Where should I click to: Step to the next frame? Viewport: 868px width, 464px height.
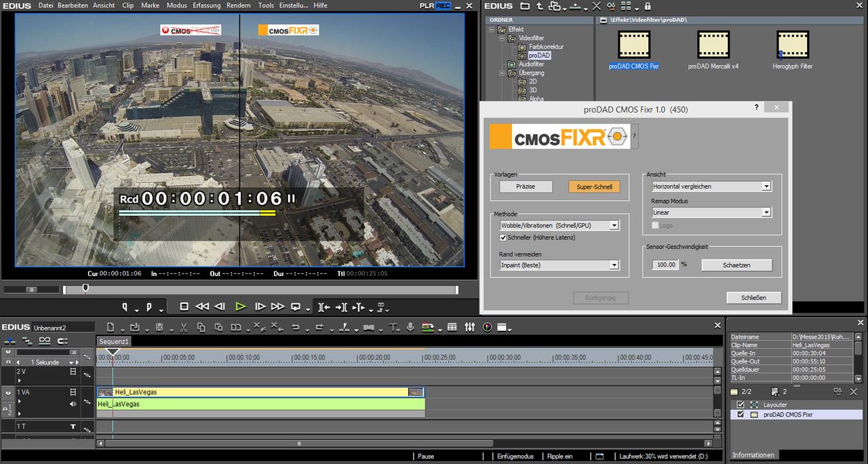coord(260,307)
